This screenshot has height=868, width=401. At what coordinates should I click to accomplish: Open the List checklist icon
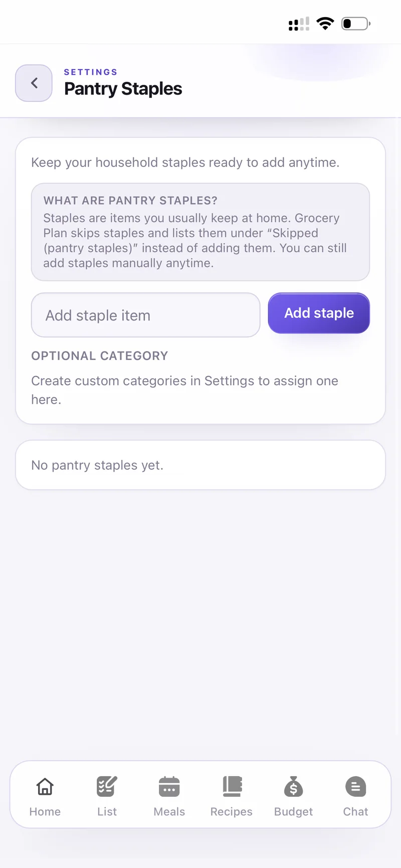(x=107, y=786)
